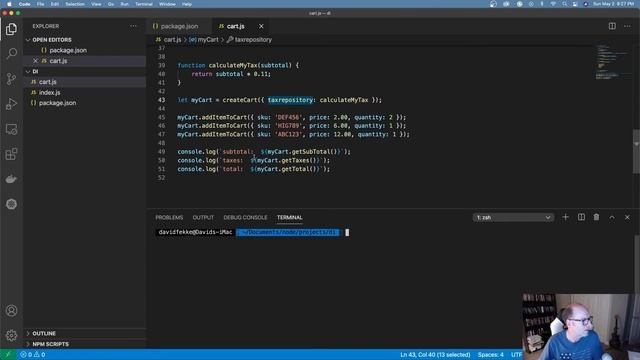Open the Remote Explorer view

11,129
